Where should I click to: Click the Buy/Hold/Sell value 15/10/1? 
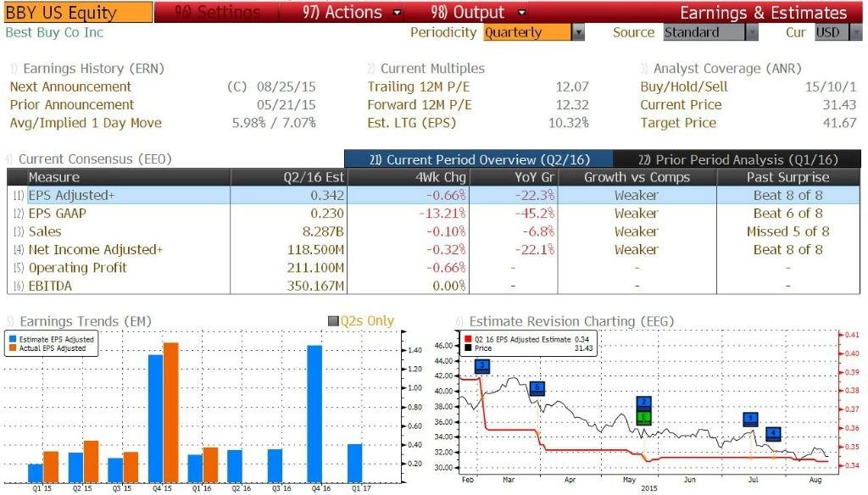[x=831, y=87]
